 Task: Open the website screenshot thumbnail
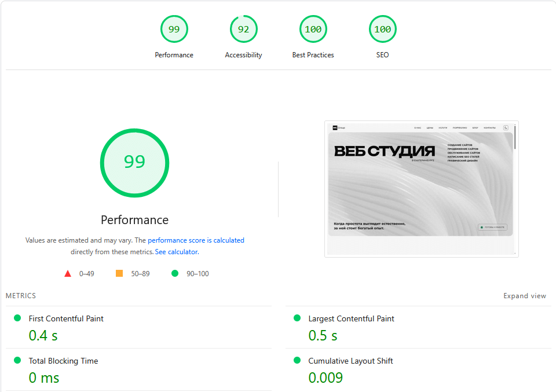(x=421, y=189)
